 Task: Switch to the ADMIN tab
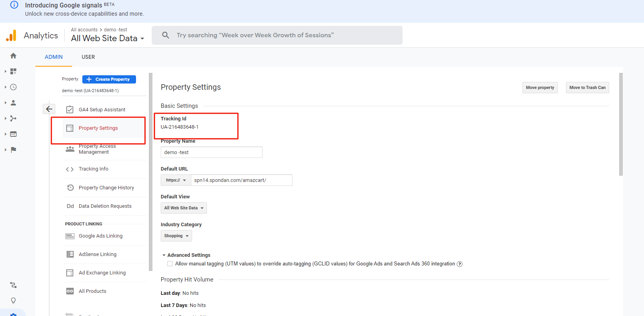(x=54, y=57)
